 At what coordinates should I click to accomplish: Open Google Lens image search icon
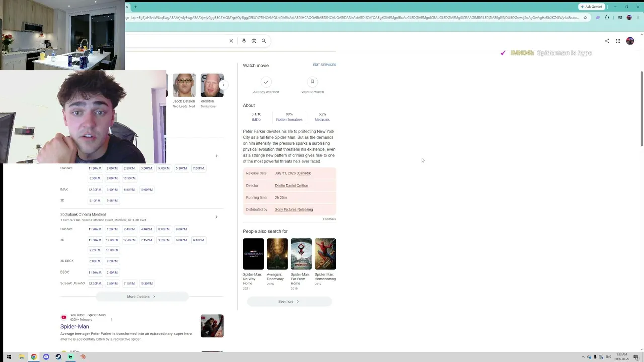254,41
